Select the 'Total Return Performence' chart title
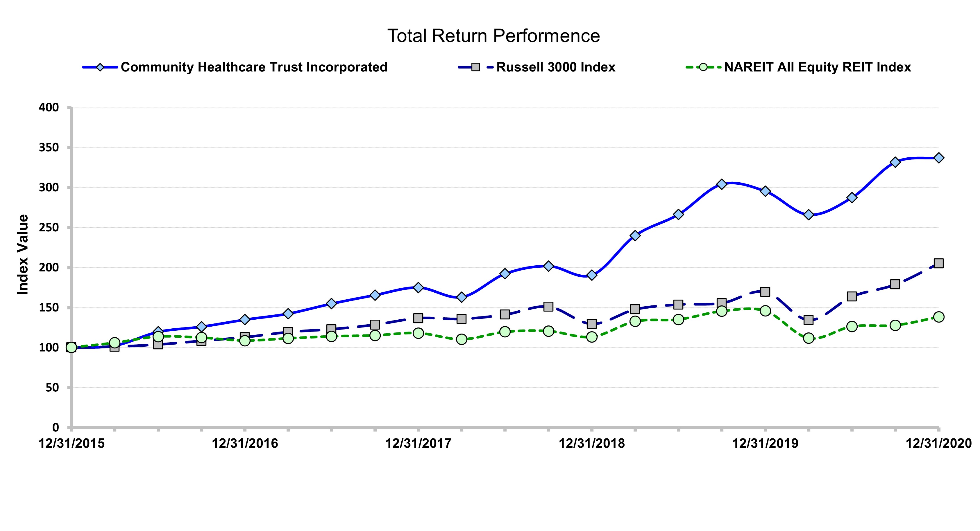 click(493, 36)
